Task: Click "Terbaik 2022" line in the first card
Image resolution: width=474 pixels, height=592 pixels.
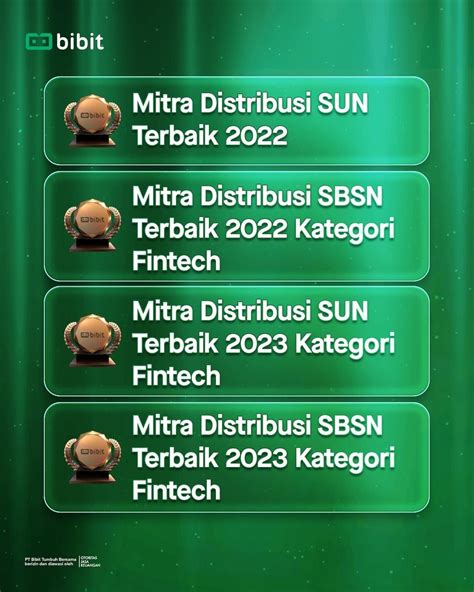Action: [x=210, y=136]
